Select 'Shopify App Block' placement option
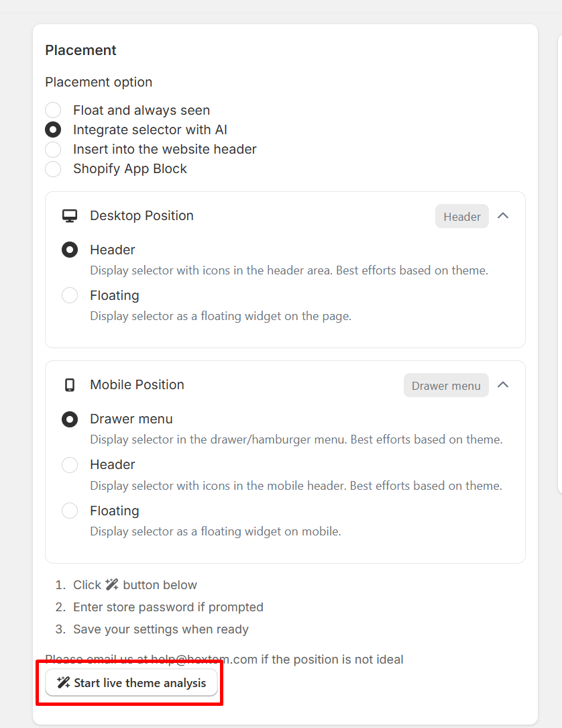The height and width of the screenshot is (728, 562). click(53, 168)
